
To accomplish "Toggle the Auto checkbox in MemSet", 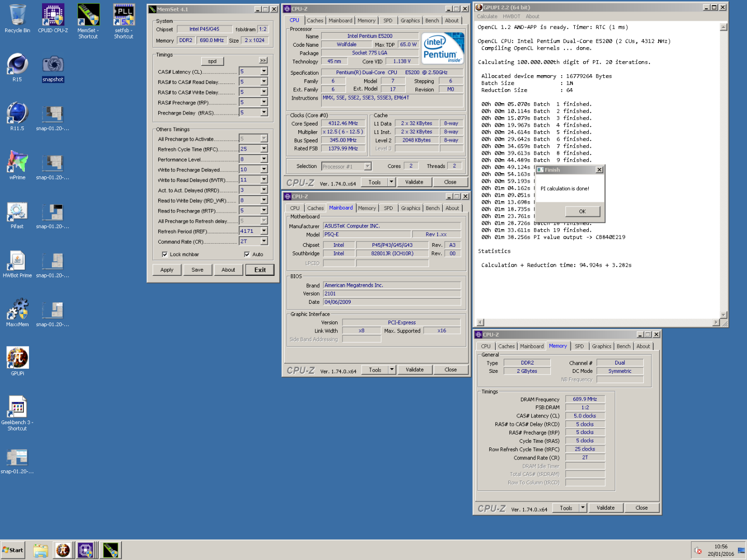I will coord(247,255).
